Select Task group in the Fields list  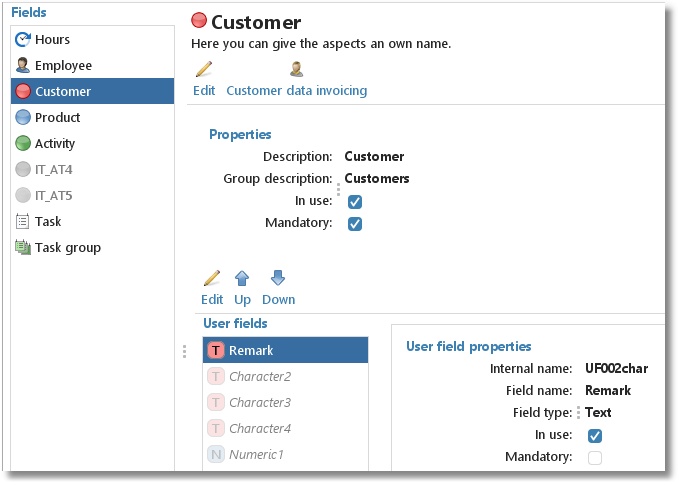93,247
